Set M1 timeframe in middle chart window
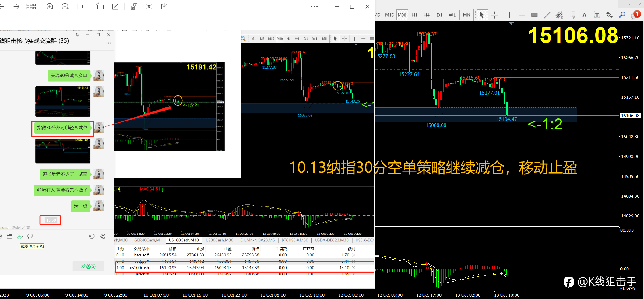 pyautogui.click(x=254, y=39)
